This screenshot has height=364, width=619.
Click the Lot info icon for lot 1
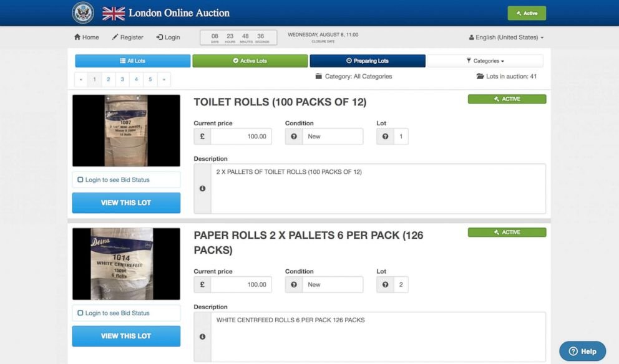pos(385,136)
